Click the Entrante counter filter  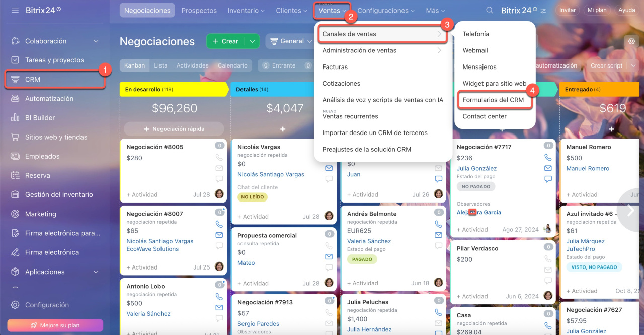(x=279, y=65)
